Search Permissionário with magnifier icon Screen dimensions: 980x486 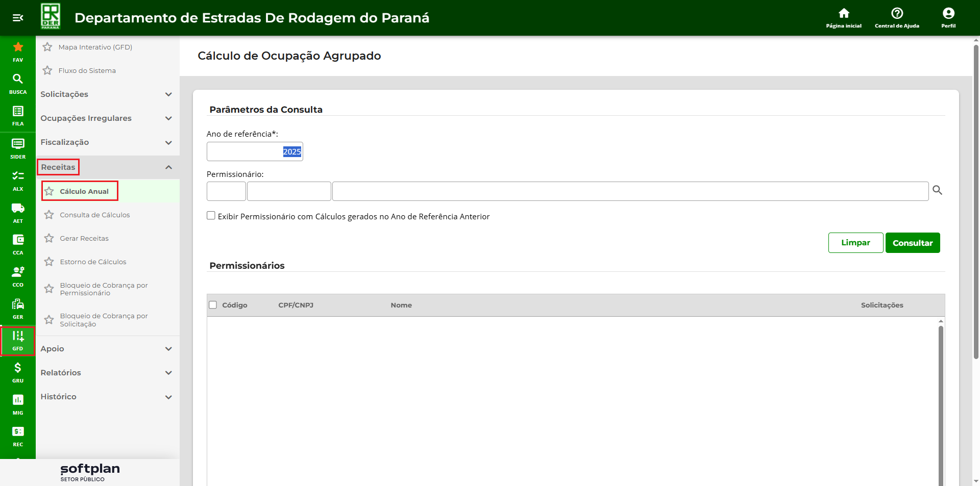point(937,190)
